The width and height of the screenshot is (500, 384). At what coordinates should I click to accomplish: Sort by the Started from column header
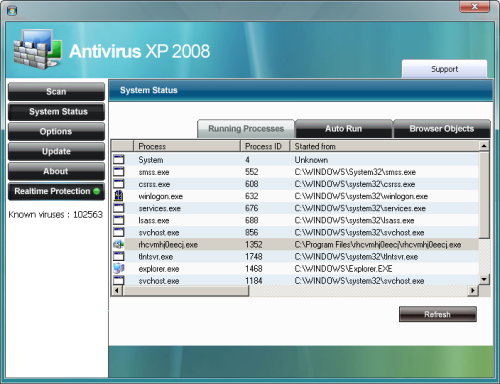coord(384,146)
